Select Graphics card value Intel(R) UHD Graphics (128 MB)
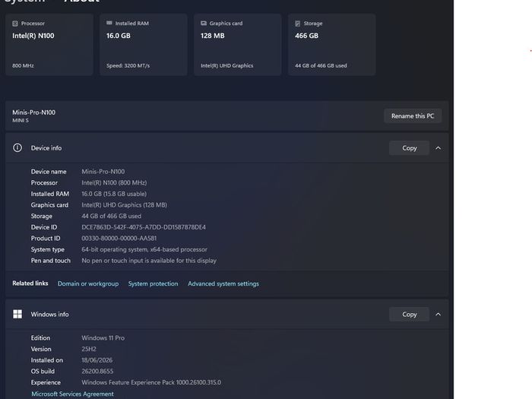532x399 pixels. tap(124, 205)
